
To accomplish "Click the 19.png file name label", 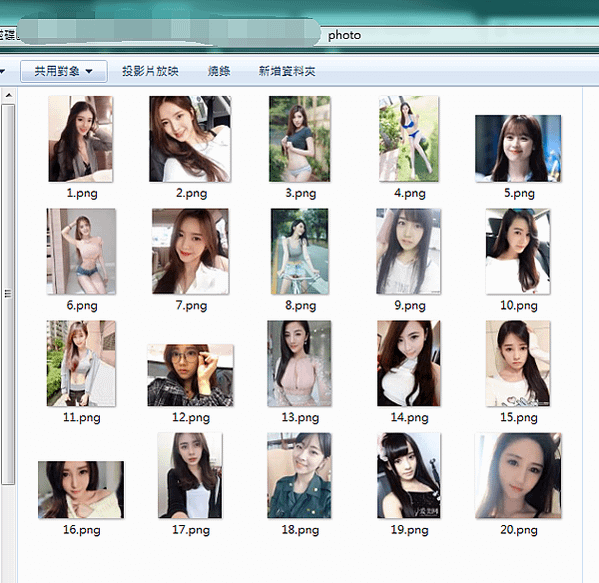I will click(410, 530).
